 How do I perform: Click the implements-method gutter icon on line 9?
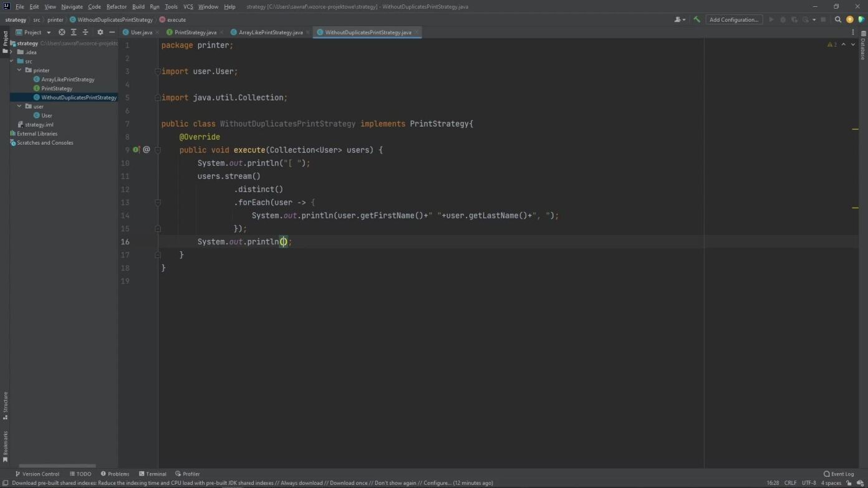(136, 150)
